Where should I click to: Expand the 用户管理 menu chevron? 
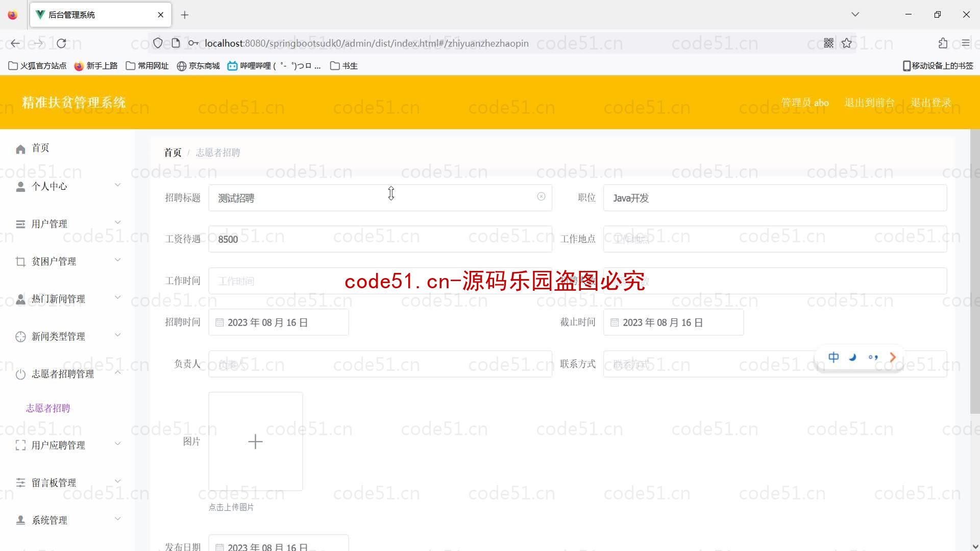tap(117, 222)
